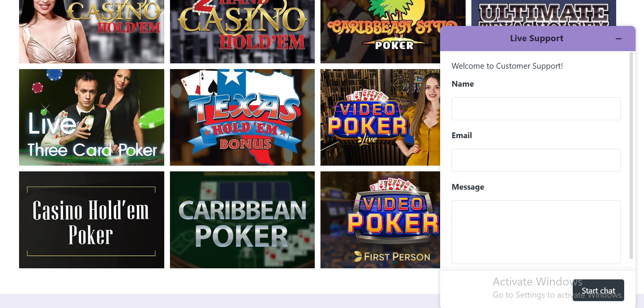The height and width of the screenshot is (308, 644).
Task: Open the Texas Hold'em Bonus game
Action: pyautogui.click(x=242, y=117)
